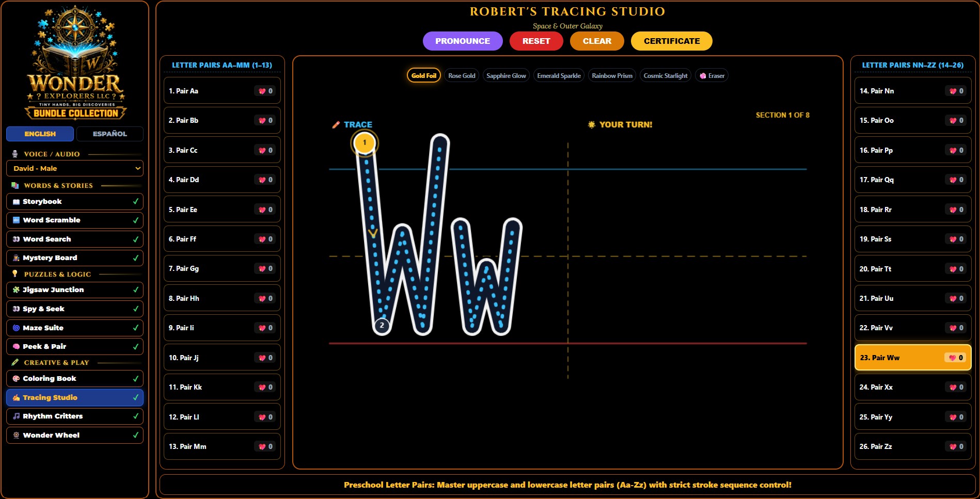Click the Jigsaw Junction puzzle piece icon
This screenshot has width=980, height=499.
point(16,290)
